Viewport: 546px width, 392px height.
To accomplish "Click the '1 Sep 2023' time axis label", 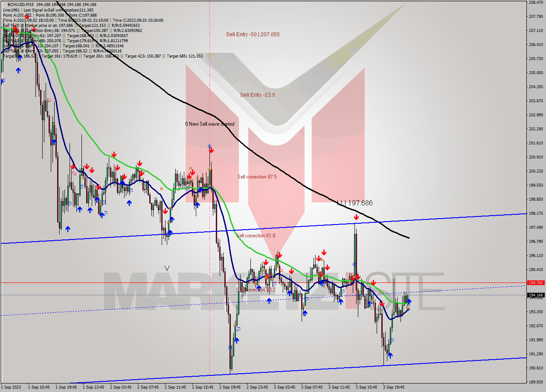I will click(11, 387).
